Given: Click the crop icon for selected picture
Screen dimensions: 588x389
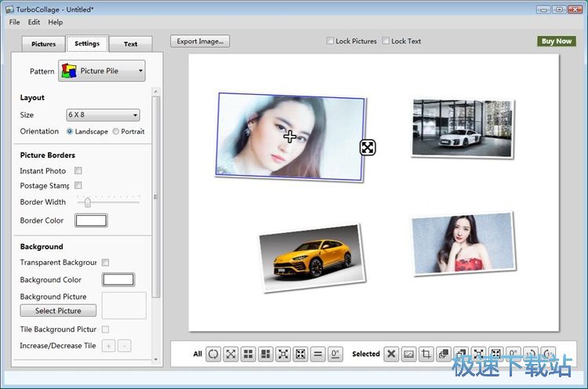Looking at the screenshot, I should (x=426, y=354).
